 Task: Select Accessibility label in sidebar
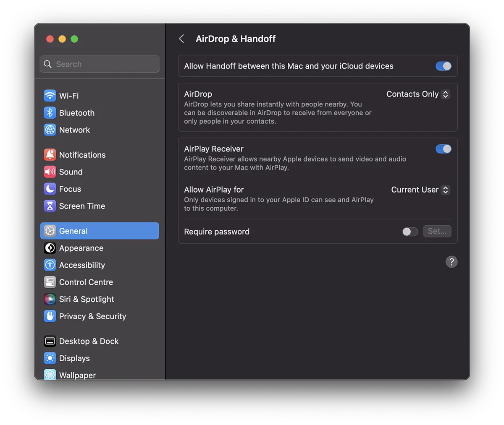[82, 265]
